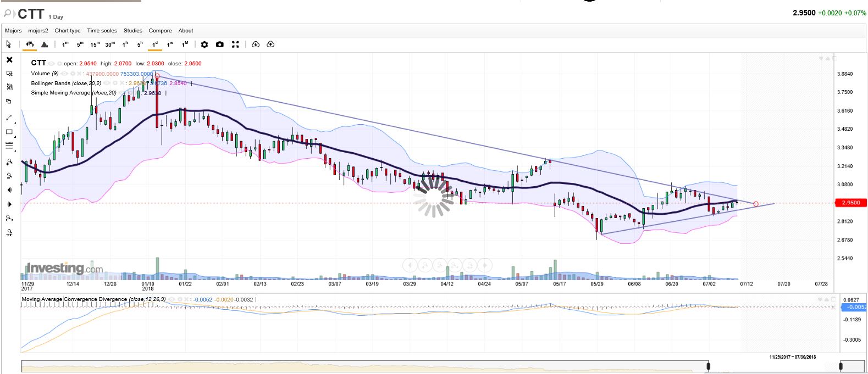Click the remove drawings icon in sidebar

9,73
